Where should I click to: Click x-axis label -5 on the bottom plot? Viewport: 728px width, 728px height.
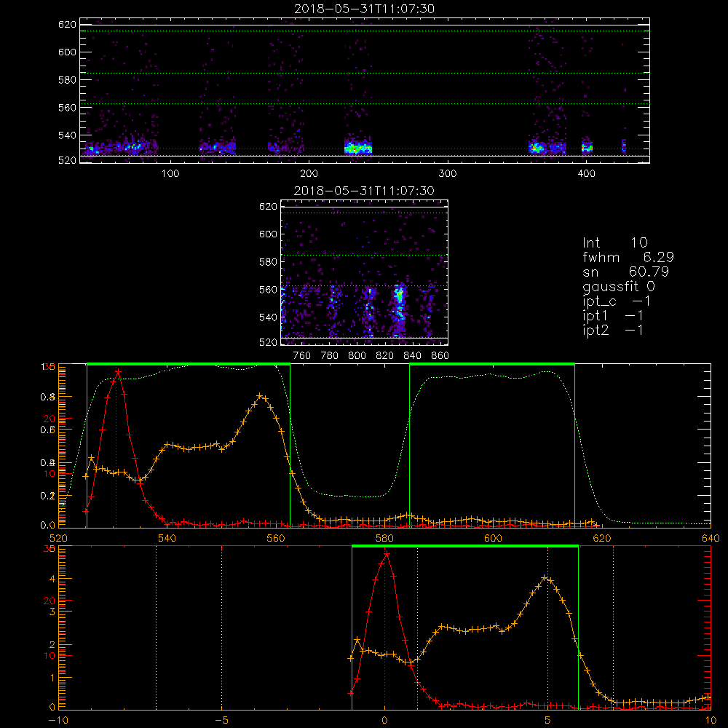pyautogui.click(x=221, y=721)
